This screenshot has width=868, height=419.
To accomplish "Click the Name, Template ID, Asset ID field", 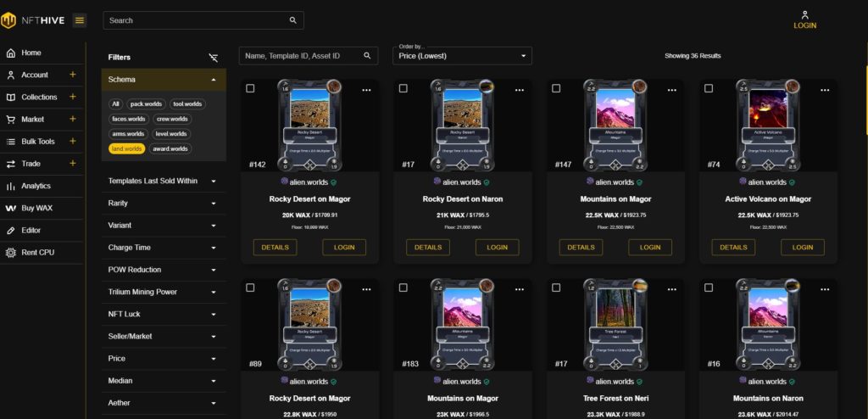I will (x=309, y=55).
